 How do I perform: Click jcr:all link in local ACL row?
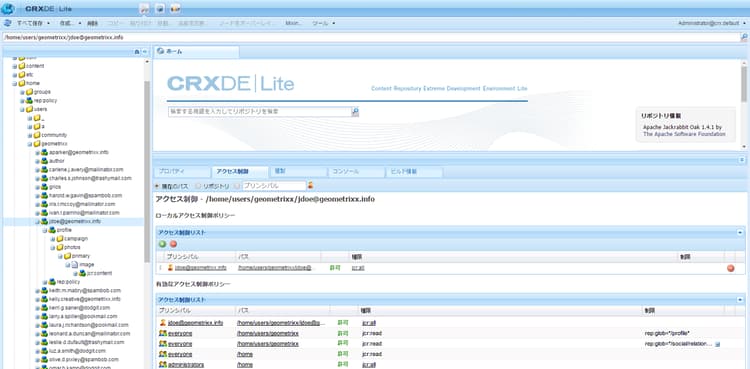pyautogui.click(x=358, y=268)
